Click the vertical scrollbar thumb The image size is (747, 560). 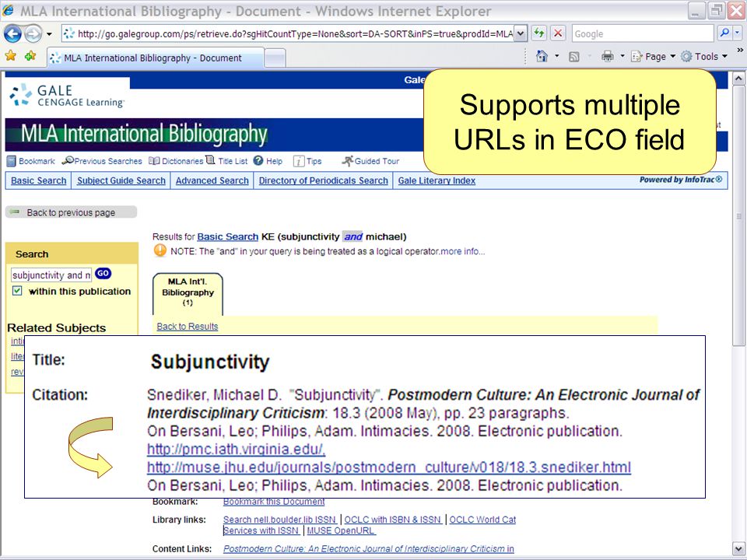pos(738,215)
